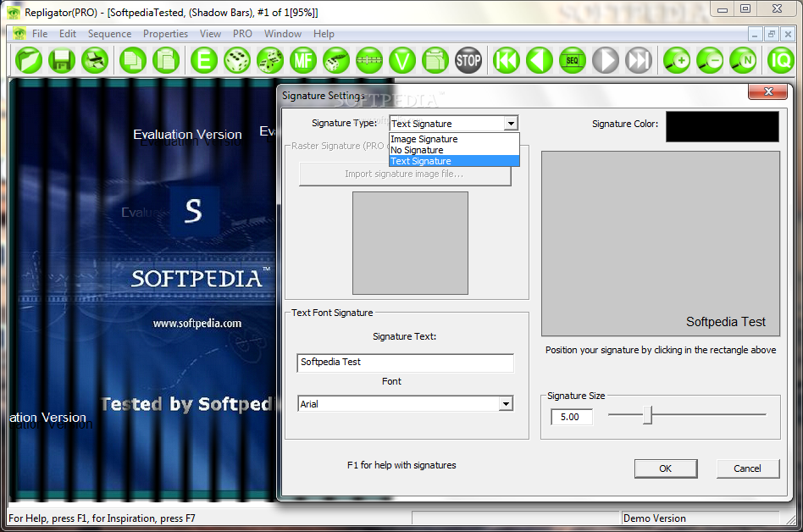Image resolution: width=803 pixels, height=532 pixels.
Task: Cancel the Signature Settings dialog
Action: point(748,468)
